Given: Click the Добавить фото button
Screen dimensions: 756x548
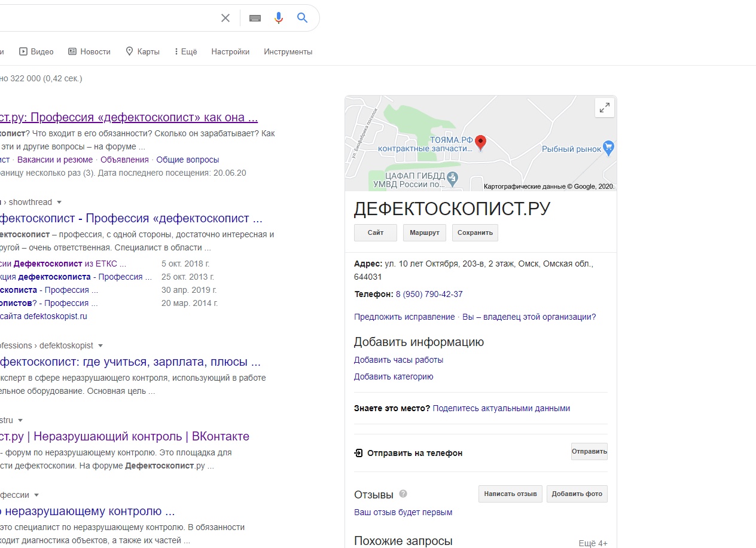Looking at the screenshot, I should pos(577,494).
